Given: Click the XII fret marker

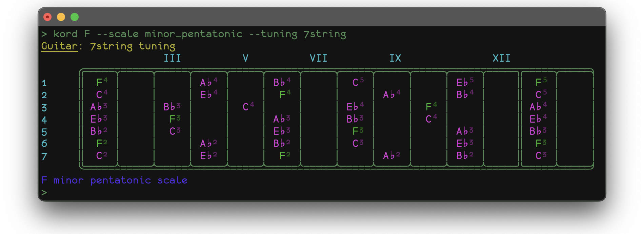Looking at the screenshot, I should (501, 58).
